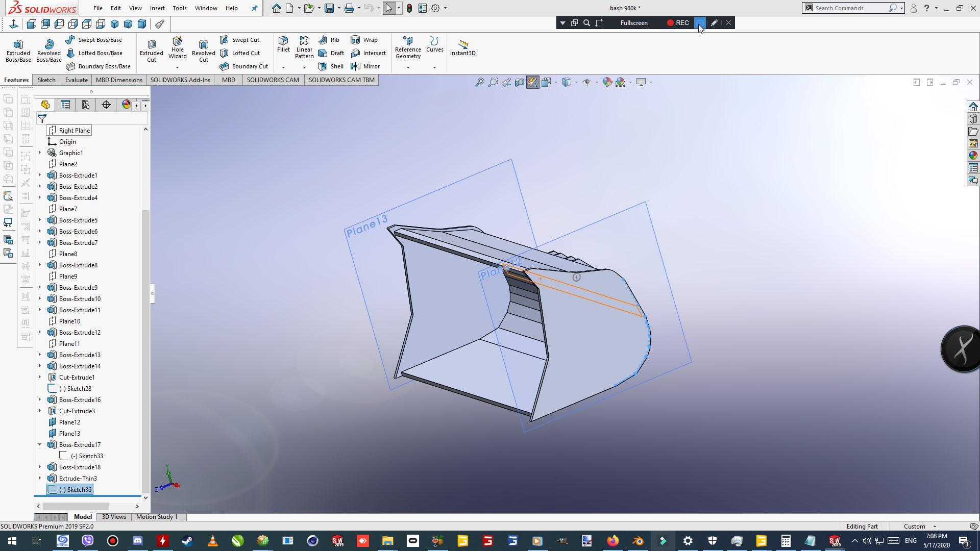
Task: Switch to the Sketch ribbon tab
Action: [x=46, y=80]
